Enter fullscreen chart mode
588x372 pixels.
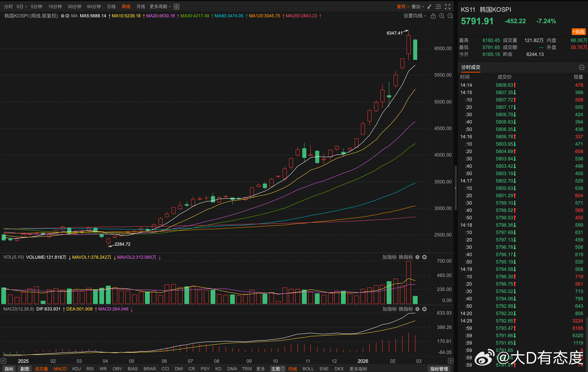(x=448, y=7)
